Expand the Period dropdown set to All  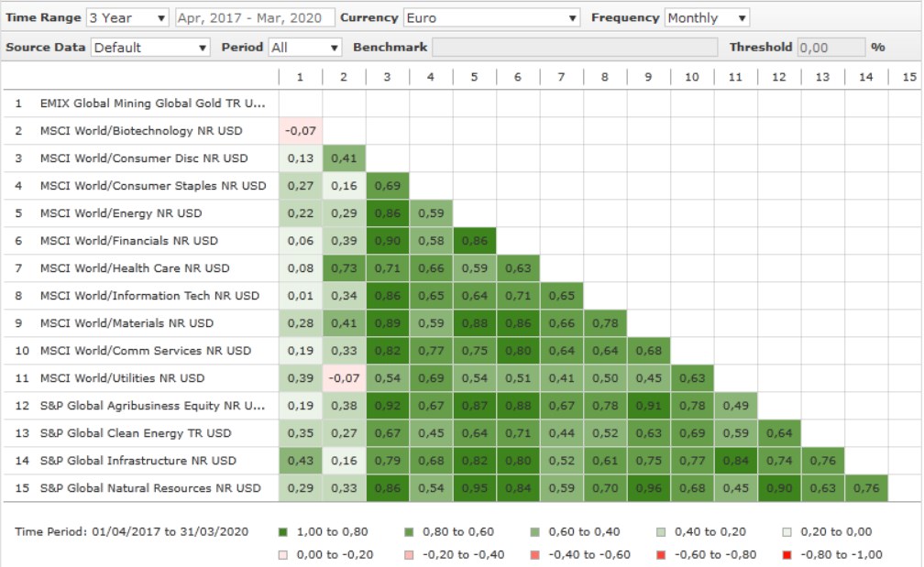tap(305, 48)
